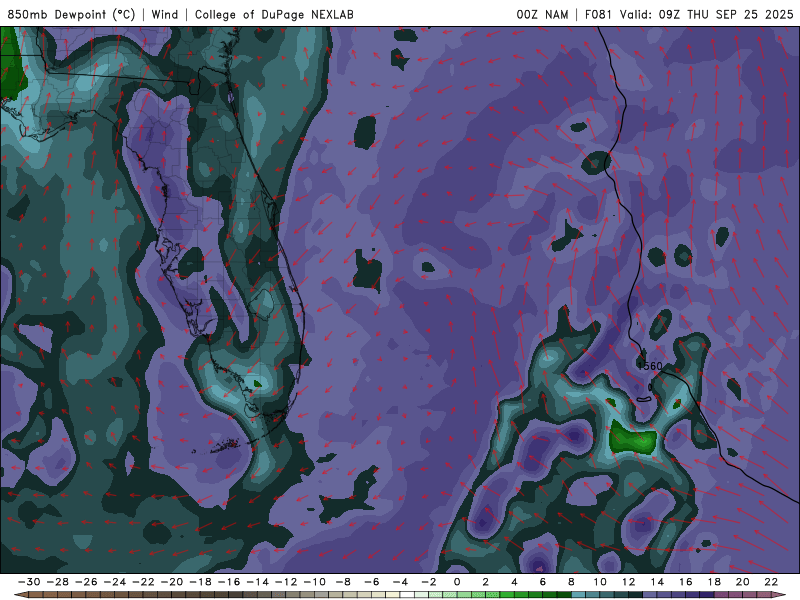
Task: Click the '-28' color bar label
Action: point(58,582)
